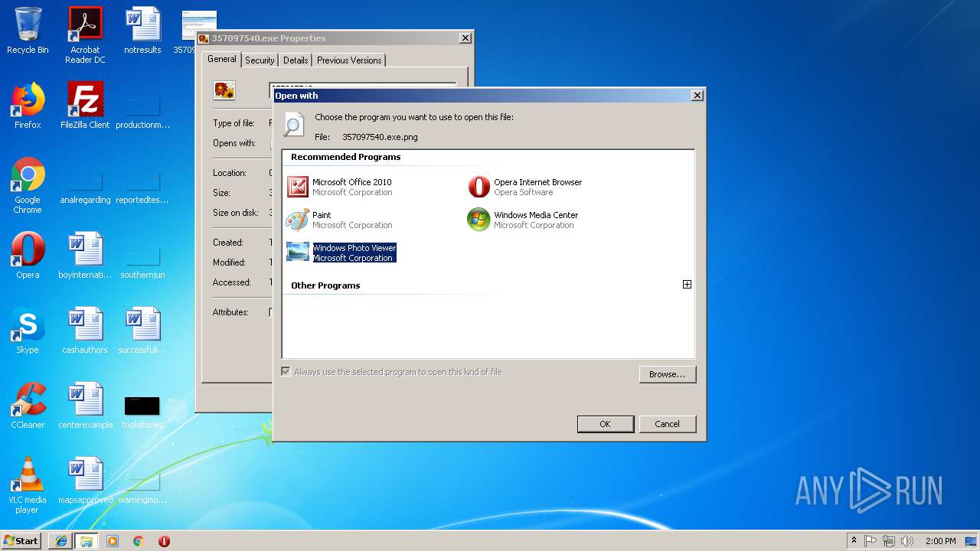Select Google Chrome desktop shortcut

[x=28, y=185]
